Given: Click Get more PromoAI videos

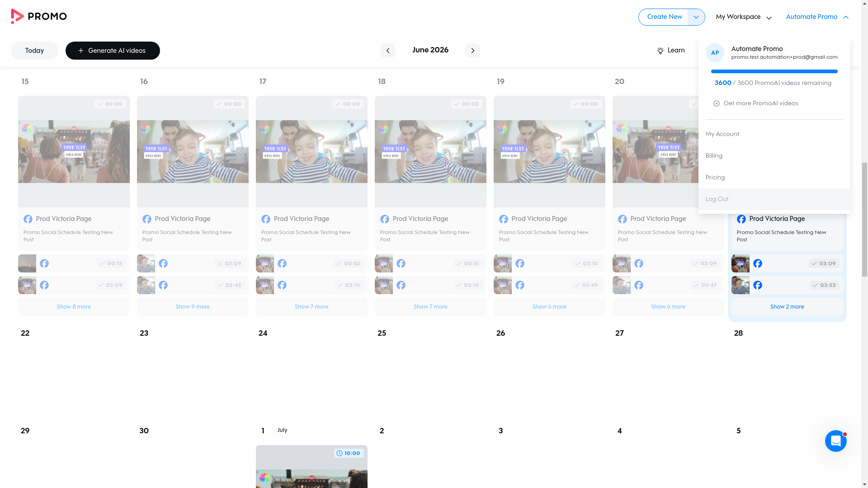Looking at the screenshot, I should 760,103.
